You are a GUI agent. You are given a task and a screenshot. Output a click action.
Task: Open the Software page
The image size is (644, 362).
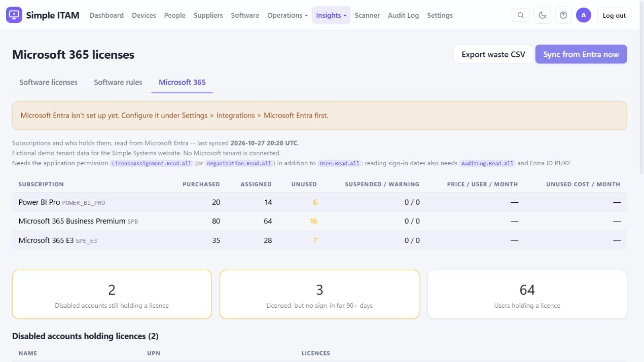(245, 15)
